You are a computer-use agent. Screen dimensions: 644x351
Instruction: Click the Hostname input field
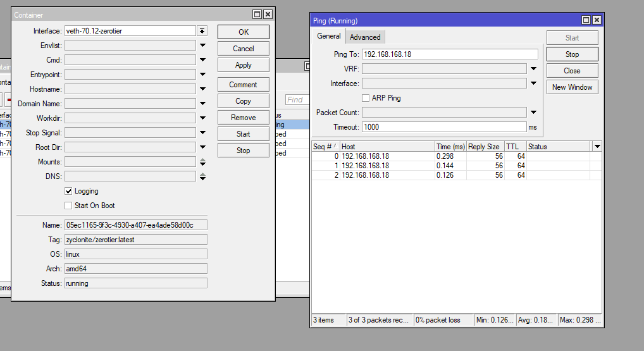coord(130,89)
